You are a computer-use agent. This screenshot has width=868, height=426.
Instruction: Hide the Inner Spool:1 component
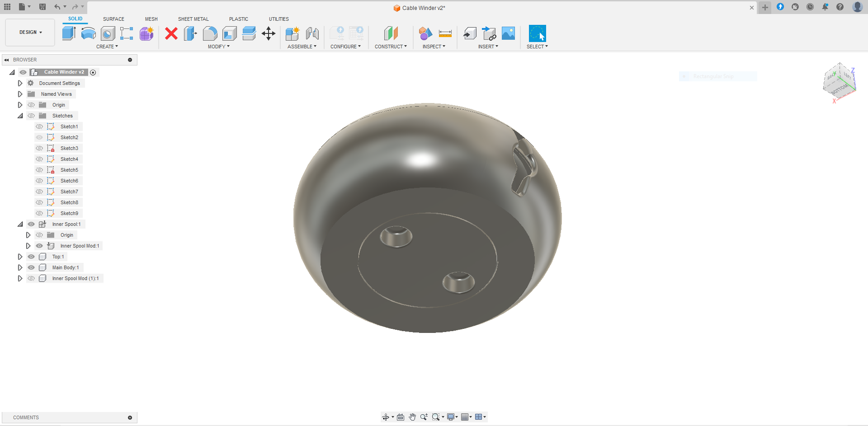point(31,224)
